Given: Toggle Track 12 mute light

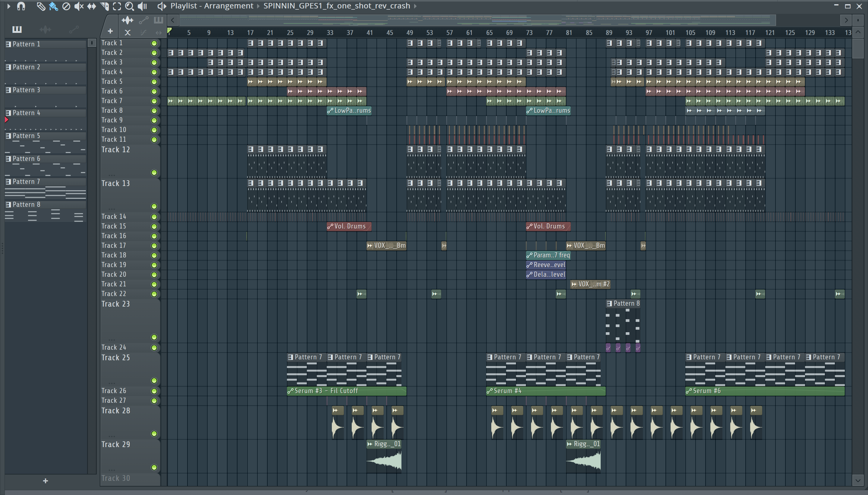Looking at the screenshot, I should pyautogui.click(x=154, y=173).
